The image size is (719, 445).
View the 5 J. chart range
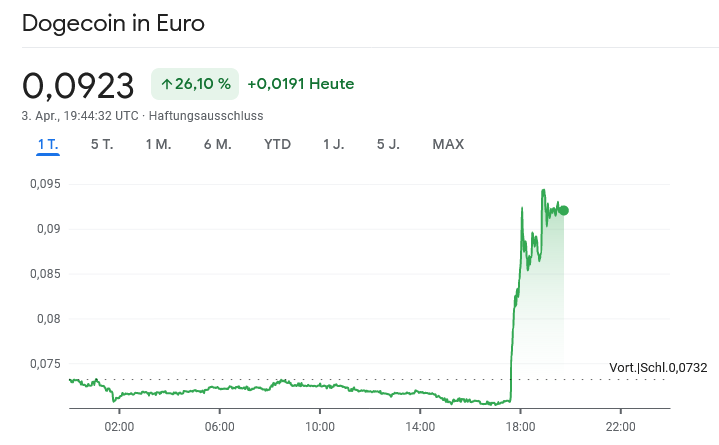point(388,144)
